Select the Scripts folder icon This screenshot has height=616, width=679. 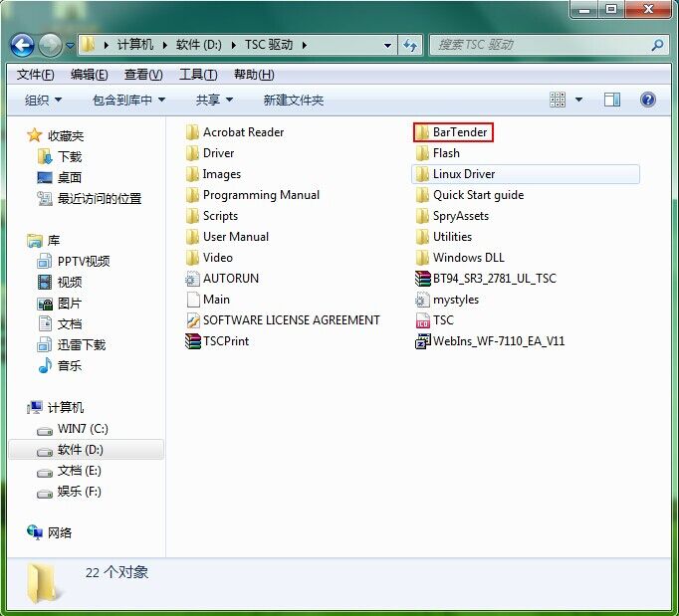pos(192,216)
